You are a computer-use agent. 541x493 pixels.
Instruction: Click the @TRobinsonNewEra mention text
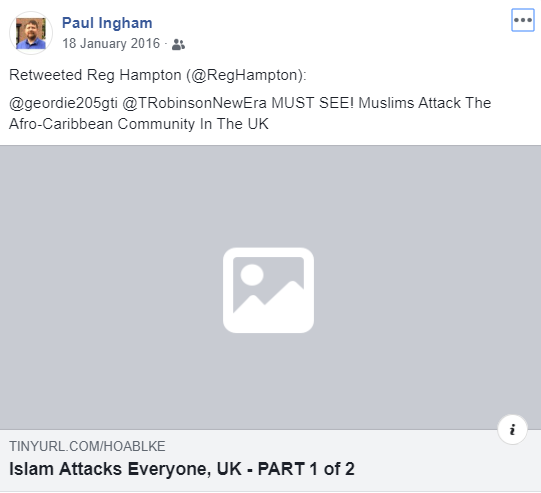point(195,103)
